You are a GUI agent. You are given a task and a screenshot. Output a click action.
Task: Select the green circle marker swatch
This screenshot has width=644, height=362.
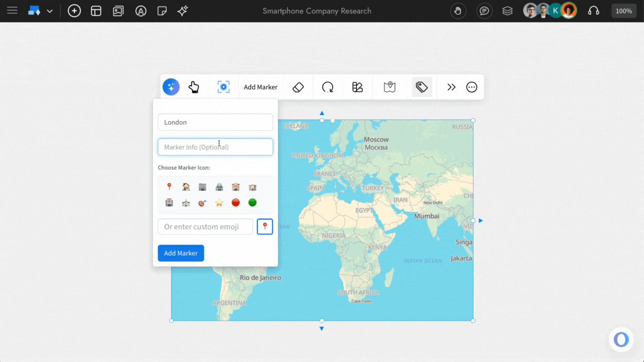pyautogui.click(x=252, y=202)
